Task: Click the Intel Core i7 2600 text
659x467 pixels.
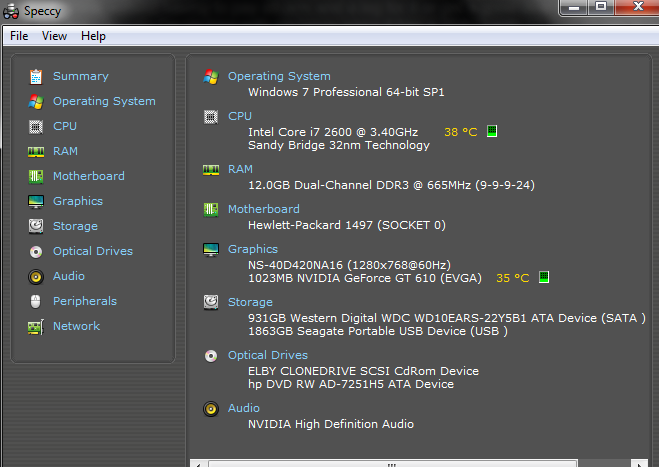Action: (333, 132)
